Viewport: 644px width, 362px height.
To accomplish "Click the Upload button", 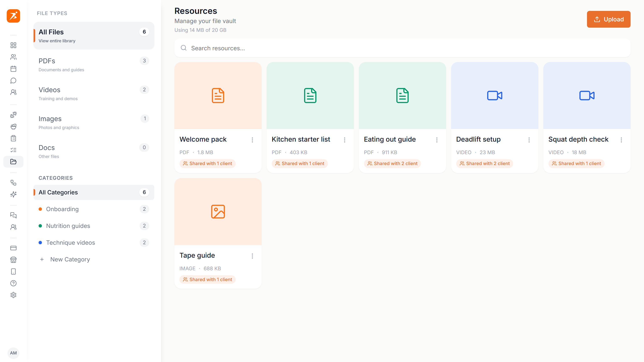I will point(609,19).
